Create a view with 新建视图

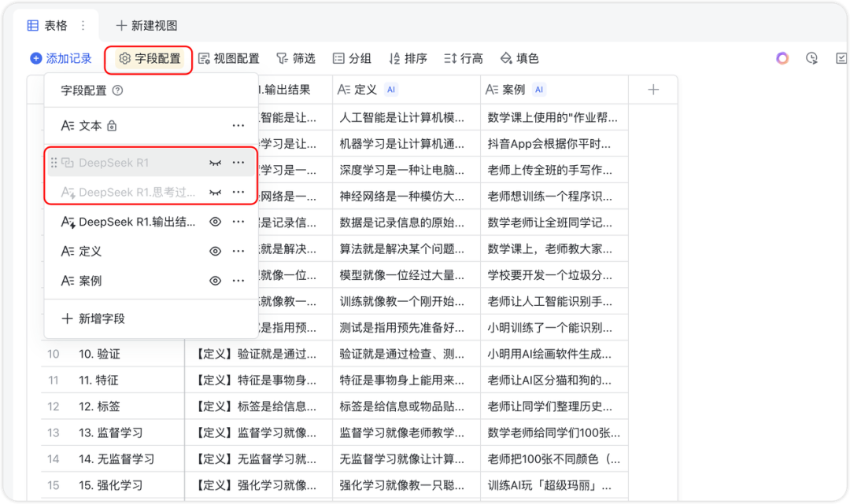pyautogui.click(x=147, y=25)
